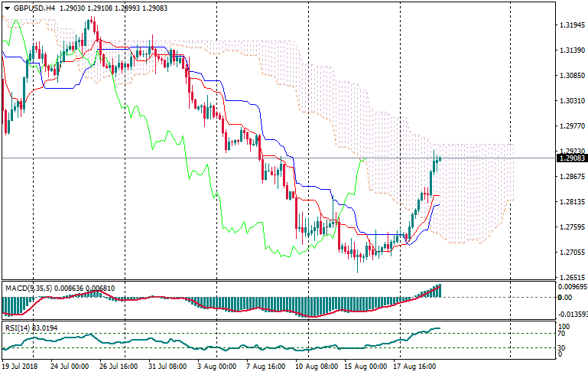Click the 1.30310 price scale label
This screenshot has height=375, width=588.
[x=572, y=101]
